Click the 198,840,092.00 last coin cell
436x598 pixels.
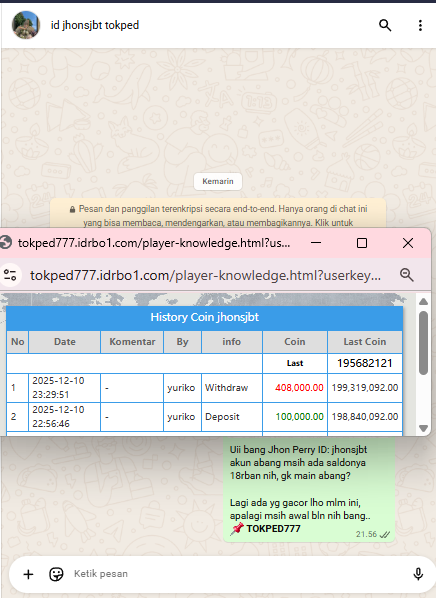point(365,416)
